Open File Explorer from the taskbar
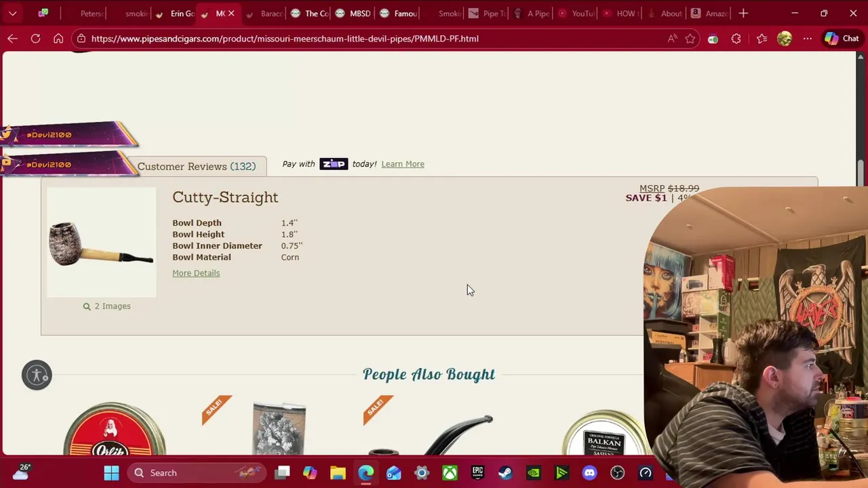This screenshot has width=868, height=488. (338, 473)
